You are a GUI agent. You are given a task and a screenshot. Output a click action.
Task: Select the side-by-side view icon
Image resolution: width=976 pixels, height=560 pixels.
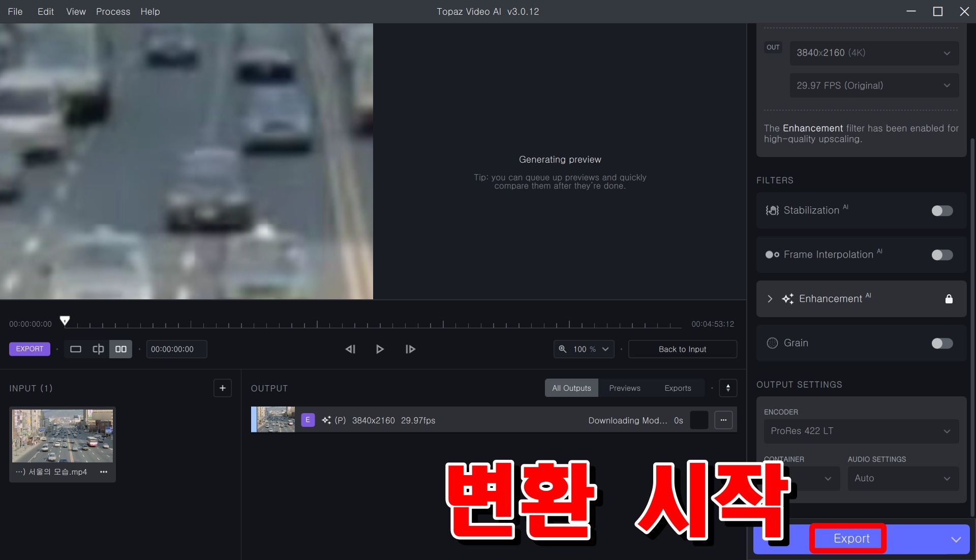tap(121, 349)
